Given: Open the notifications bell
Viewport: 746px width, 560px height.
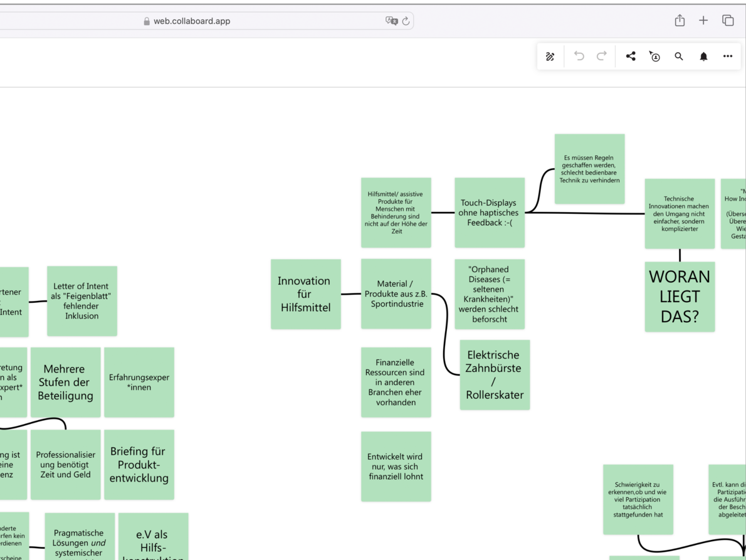Looking at the screenshot, I should (703, 56).
